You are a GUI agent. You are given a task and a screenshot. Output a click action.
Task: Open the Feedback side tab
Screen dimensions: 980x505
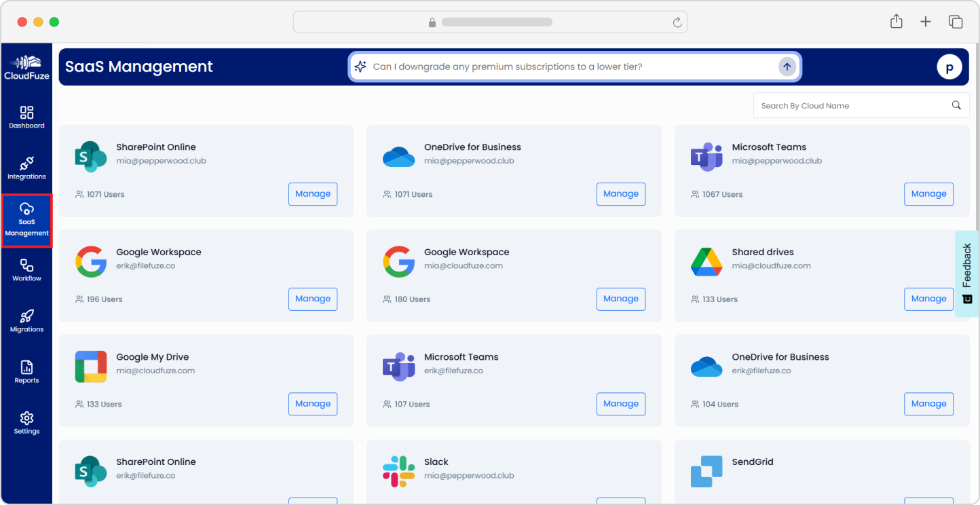pos(967,274)
